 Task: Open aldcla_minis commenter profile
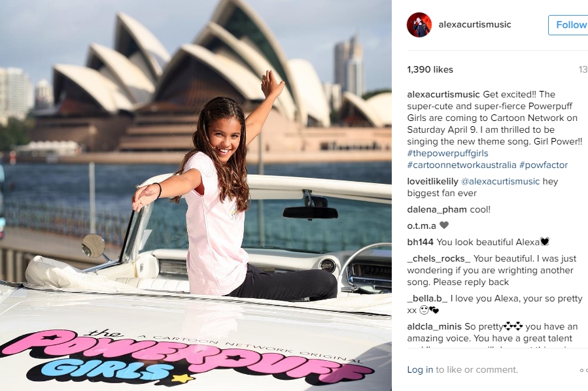pyautogui.click(x=434, y=326)
